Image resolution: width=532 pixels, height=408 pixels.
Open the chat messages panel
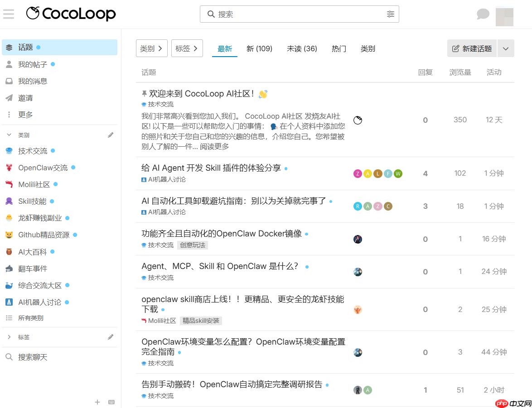[483, 14]
